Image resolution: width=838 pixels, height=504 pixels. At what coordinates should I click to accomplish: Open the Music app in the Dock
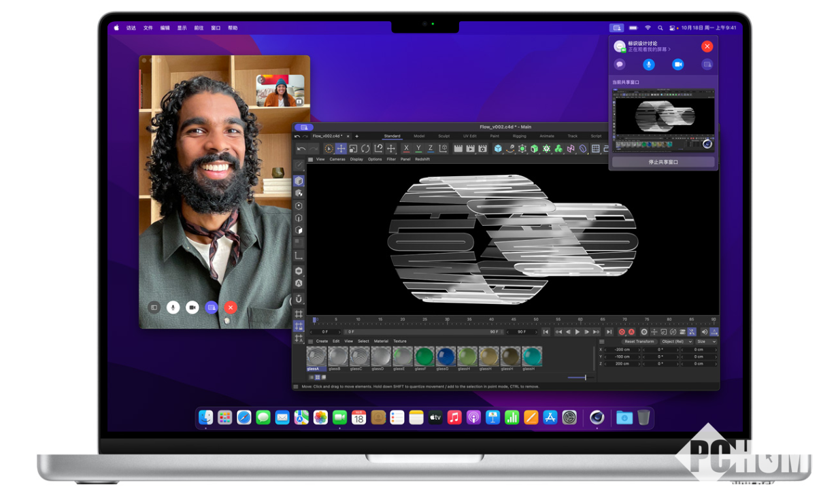454,418
